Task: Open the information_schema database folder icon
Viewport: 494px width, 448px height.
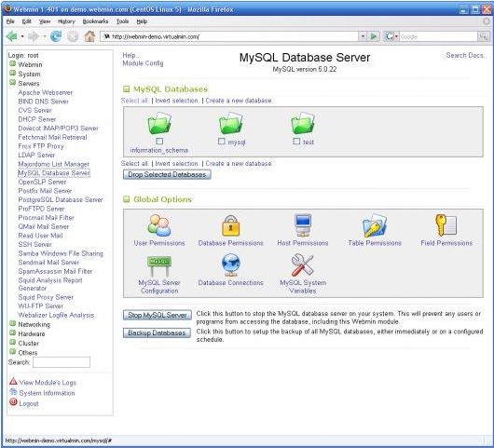Action: pyautogui.click(x=159, y=123)
